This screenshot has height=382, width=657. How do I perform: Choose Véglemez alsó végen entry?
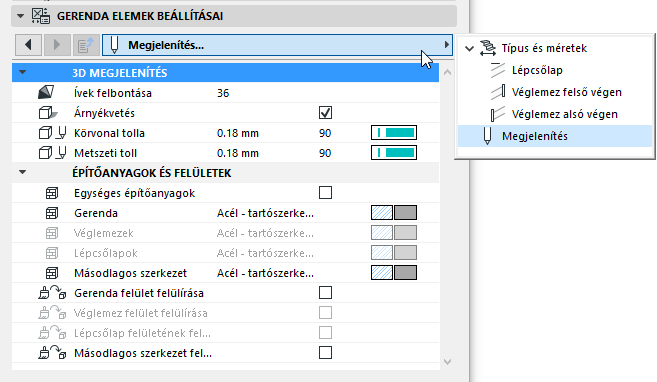[565, 114]
